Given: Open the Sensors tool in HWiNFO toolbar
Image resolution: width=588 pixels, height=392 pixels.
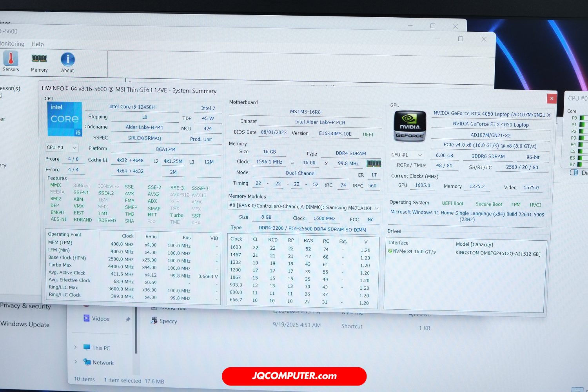Looking at the screenshot, I should [11, 62].
